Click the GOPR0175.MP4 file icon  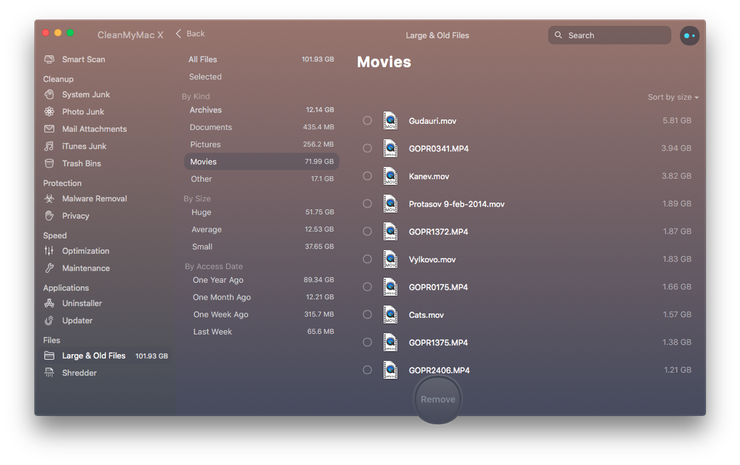pos(390,287)
